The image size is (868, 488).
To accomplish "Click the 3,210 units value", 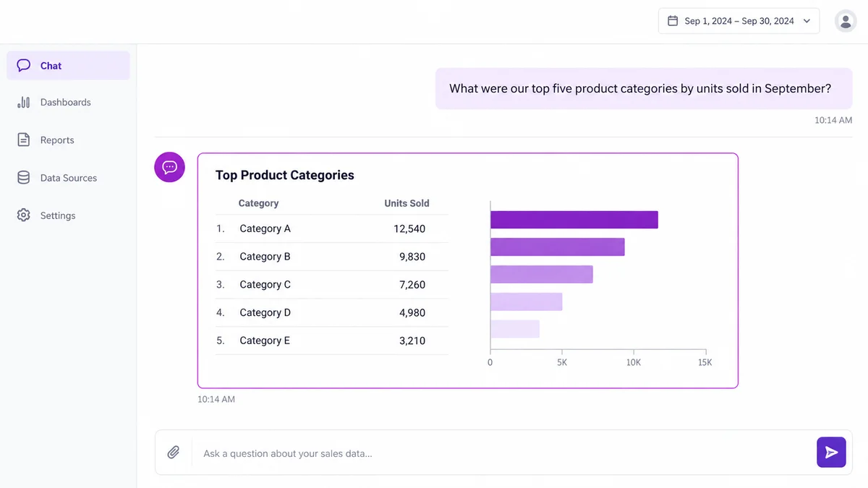I will (412, 341).
